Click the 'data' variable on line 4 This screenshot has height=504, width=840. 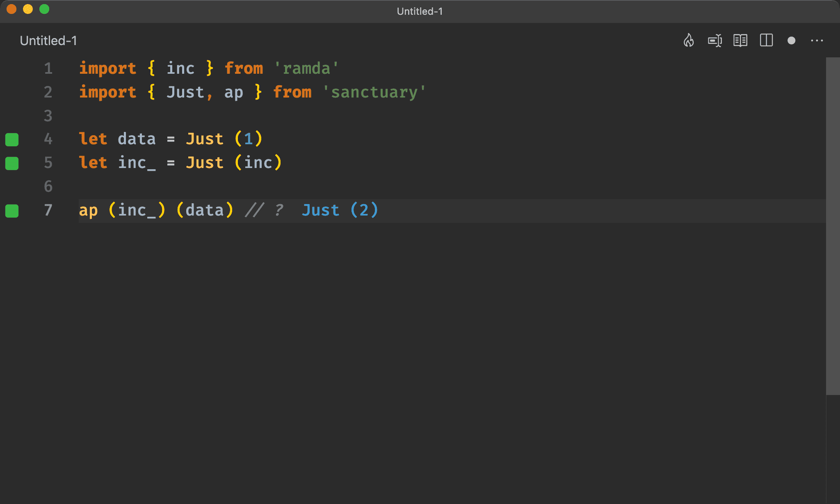[137, 139]
